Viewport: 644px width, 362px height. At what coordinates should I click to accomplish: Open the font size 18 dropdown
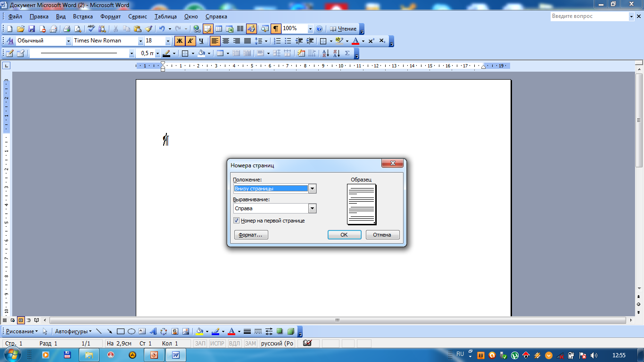tap(168, 41)
